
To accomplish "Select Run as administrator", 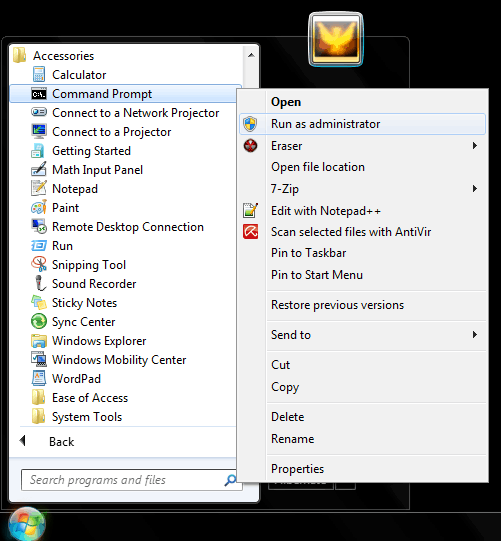I will coord(362,124).
